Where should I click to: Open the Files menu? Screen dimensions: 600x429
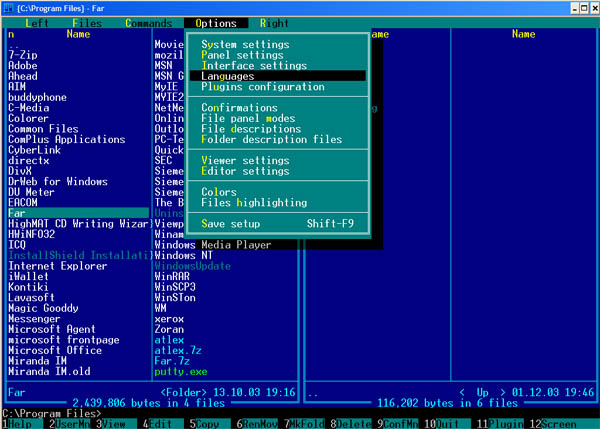pyautogui.click(x=87, y=22)
